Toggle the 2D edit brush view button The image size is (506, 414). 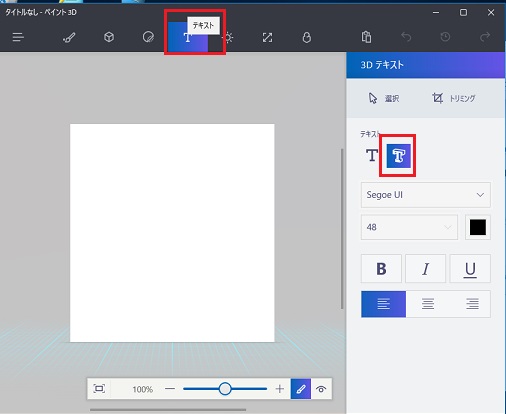click(301, 389)
